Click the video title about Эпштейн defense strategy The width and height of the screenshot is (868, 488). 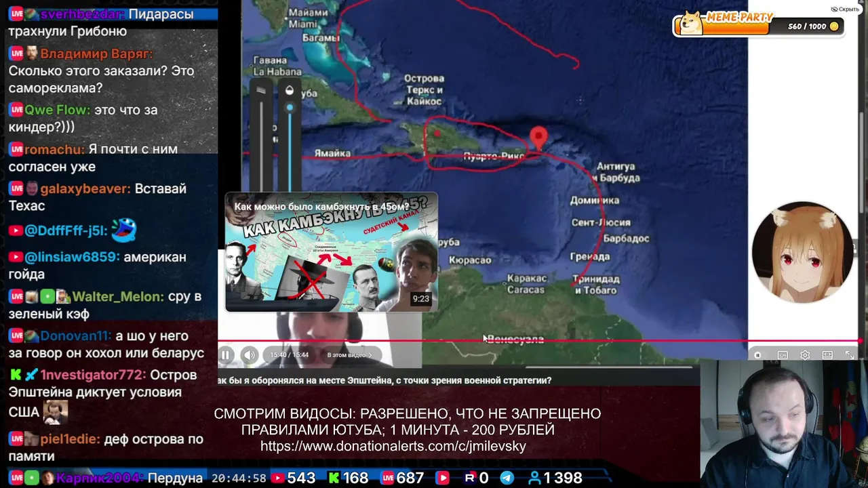pos(384,380)
